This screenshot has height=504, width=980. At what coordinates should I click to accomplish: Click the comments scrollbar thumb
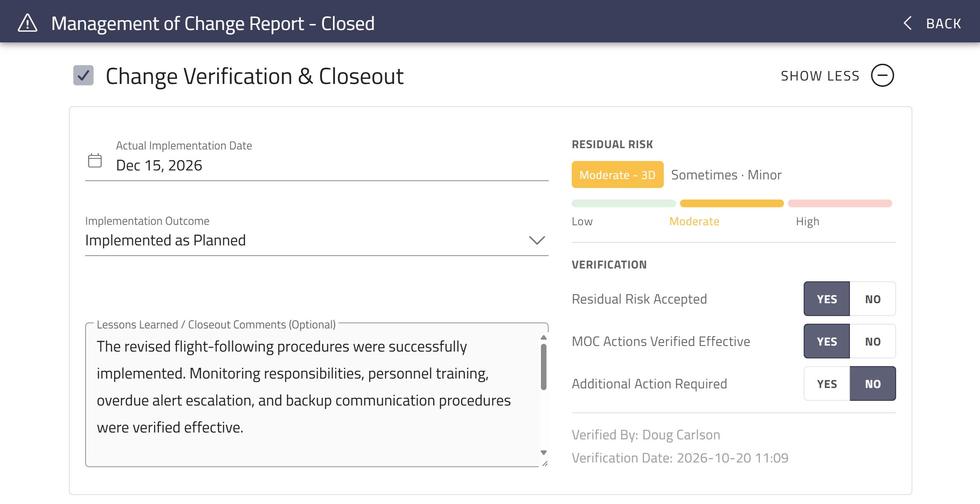pyautogui.click(x=543, y=367)
